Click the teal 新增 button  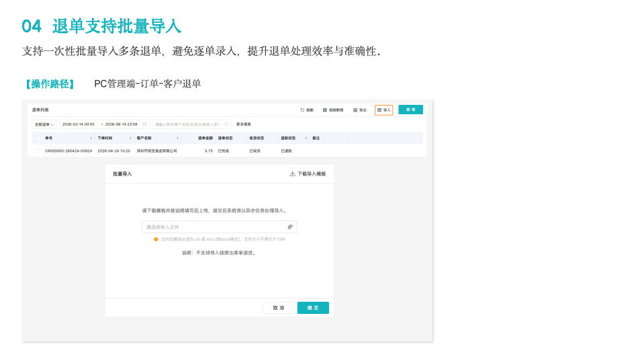pyautogui.click(x=411, y=110)
